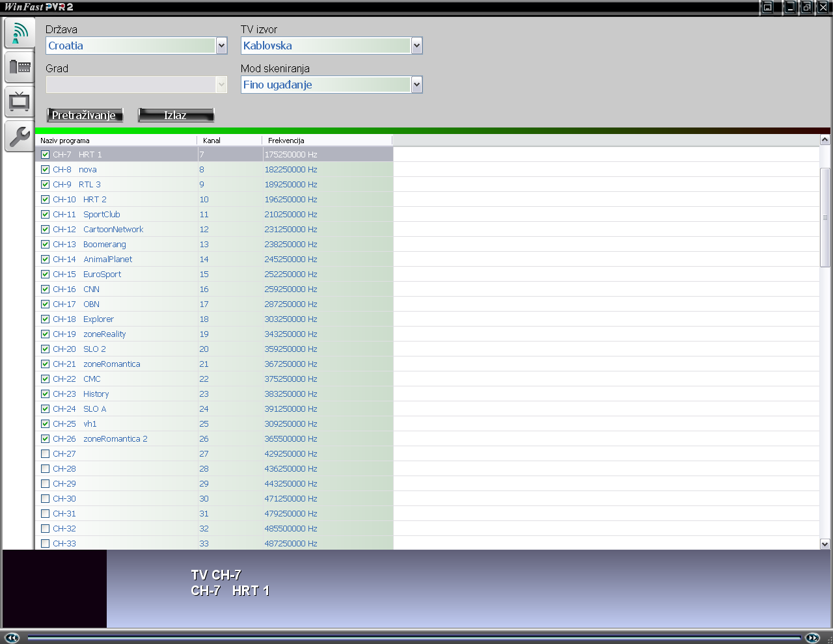This screenshot has width=833, height=644.
Task: Tick the CH-30 channel checkbox
Action: [x=46, y=499]
